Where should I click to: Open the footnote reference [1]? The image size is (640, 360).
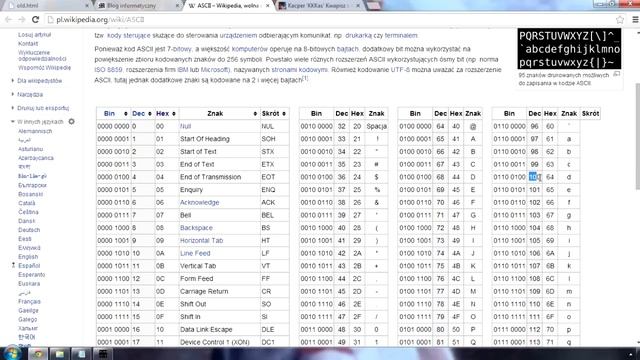305,78
